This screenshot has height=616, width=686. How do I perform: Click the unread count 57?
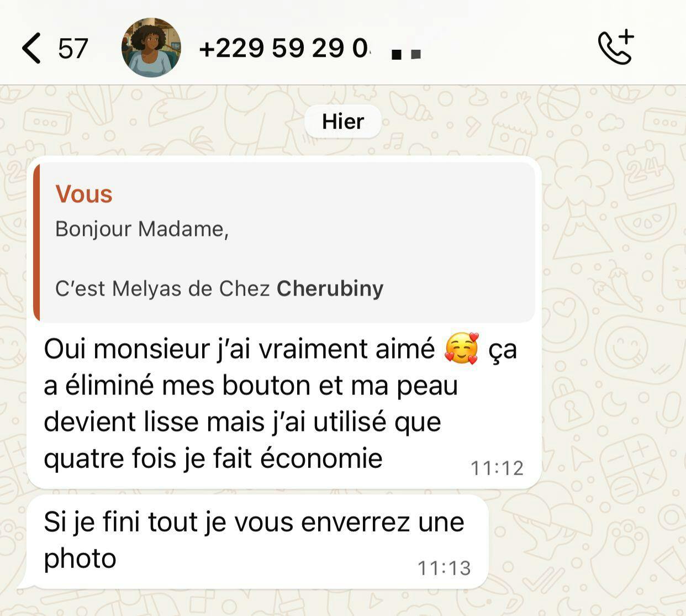click(73, 49)
